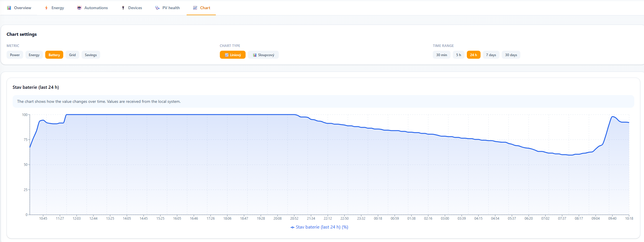Select the Grid metric
This screenshot has width=644, height=242.
[x=72, y=55]
